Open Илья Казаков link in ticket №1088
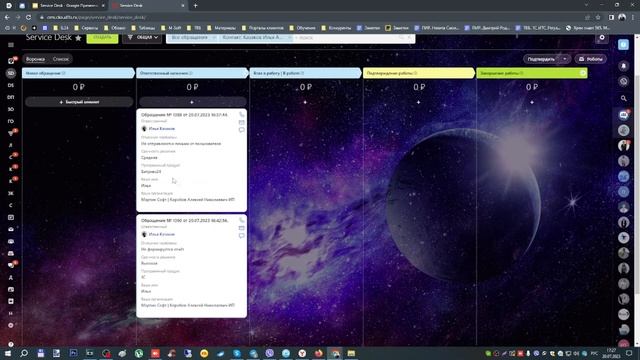Screen dimensions: 640x360 (x=162, y=129)
